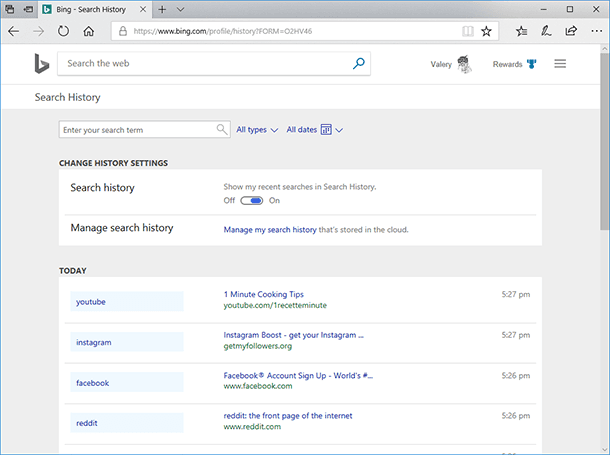
Task: Click the Rewards text link
Action: click(x=507, y=64)
